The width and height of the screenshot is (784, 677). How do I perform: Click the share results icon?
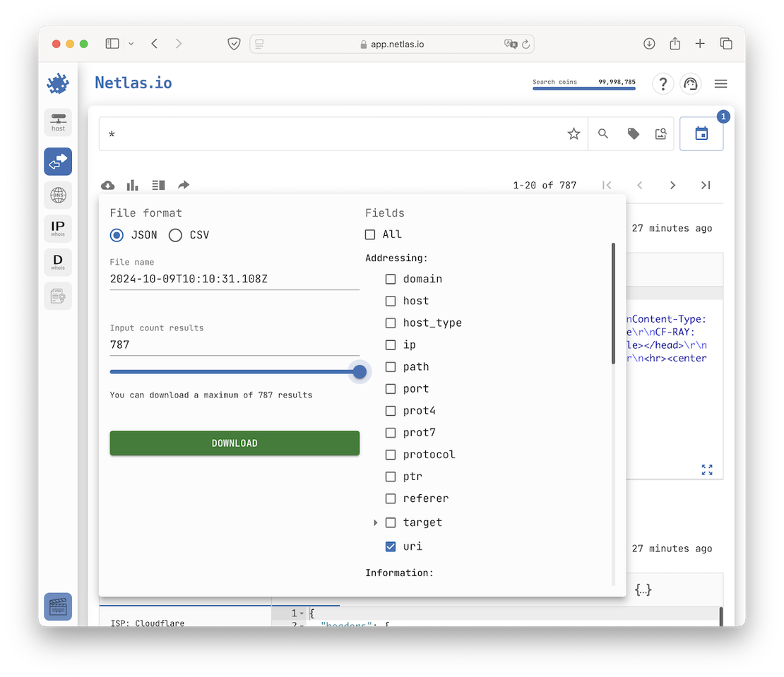click(x=183, y=185)
